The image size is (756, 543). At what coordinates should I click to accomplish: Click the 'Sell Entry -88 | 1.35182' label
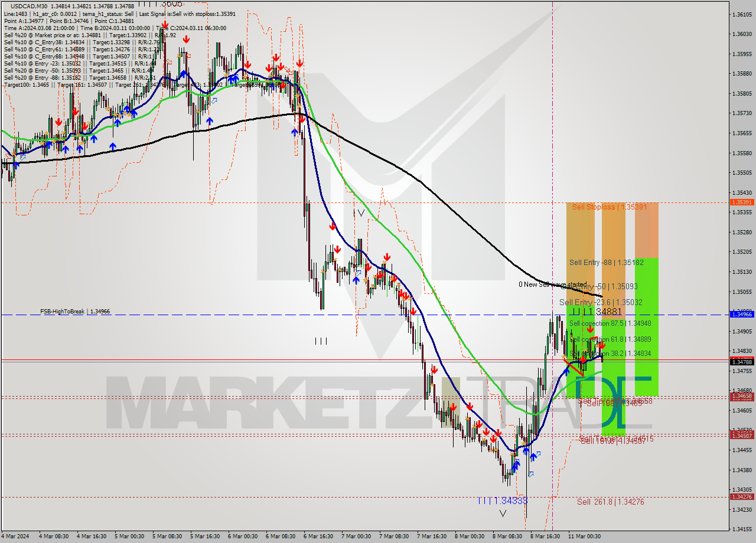tap(606, 262)
